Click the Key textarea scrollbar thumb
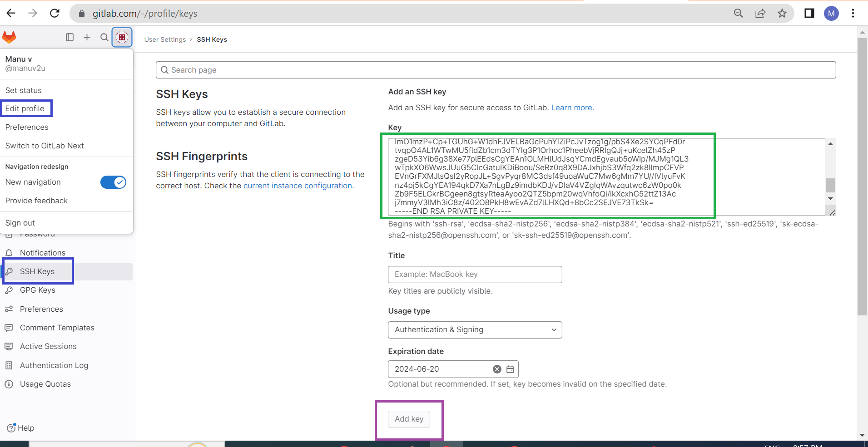This screenshot has width=868, height=447. pyautogui.click(x=830, y=185)
